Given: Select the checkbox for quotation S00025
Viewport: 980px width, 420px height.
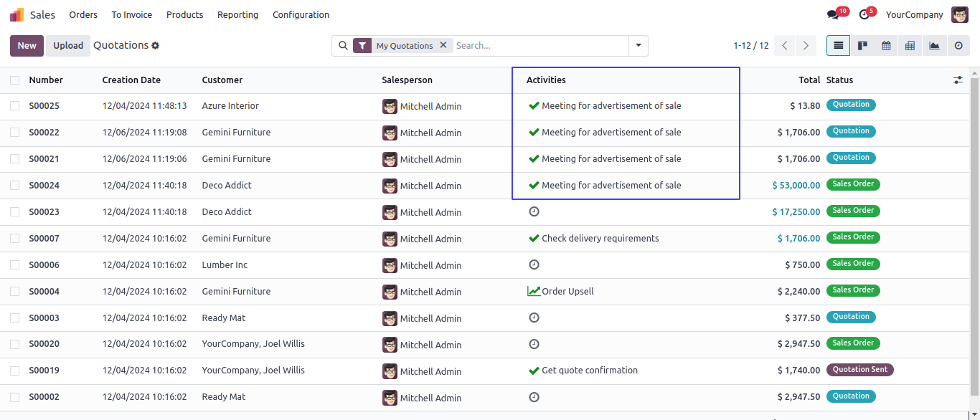Looking at the screenshot, I should [15, 106].
